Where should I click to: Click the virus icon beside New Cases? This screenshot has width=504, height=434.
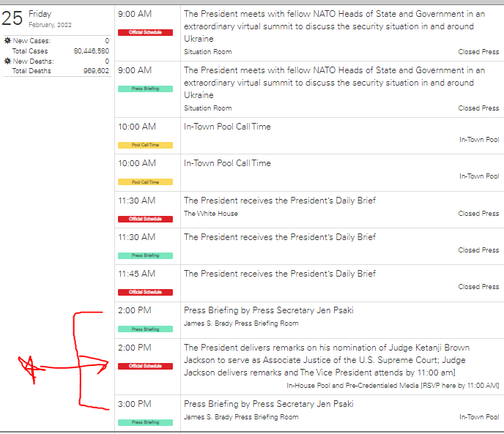coord(7,41)
